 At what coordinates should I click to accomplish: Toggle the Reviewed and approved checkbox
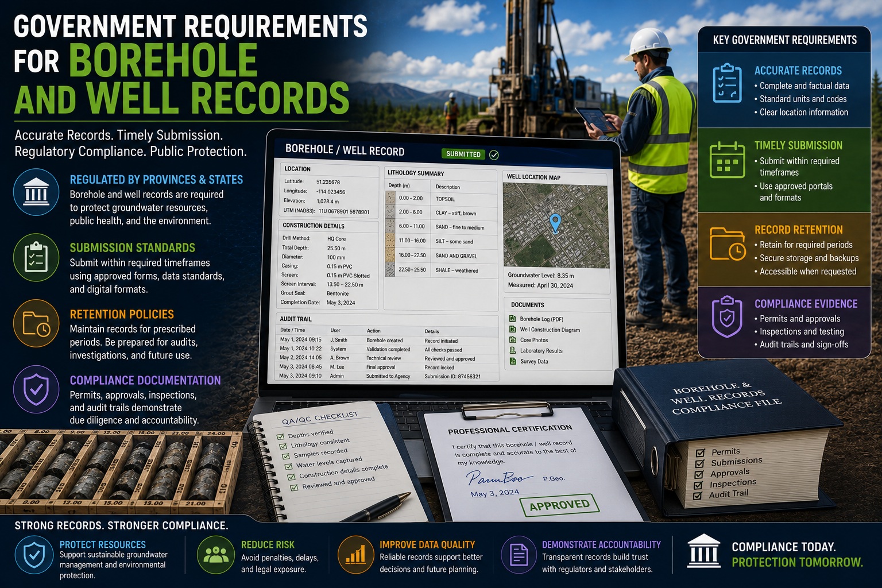(294, 488)
